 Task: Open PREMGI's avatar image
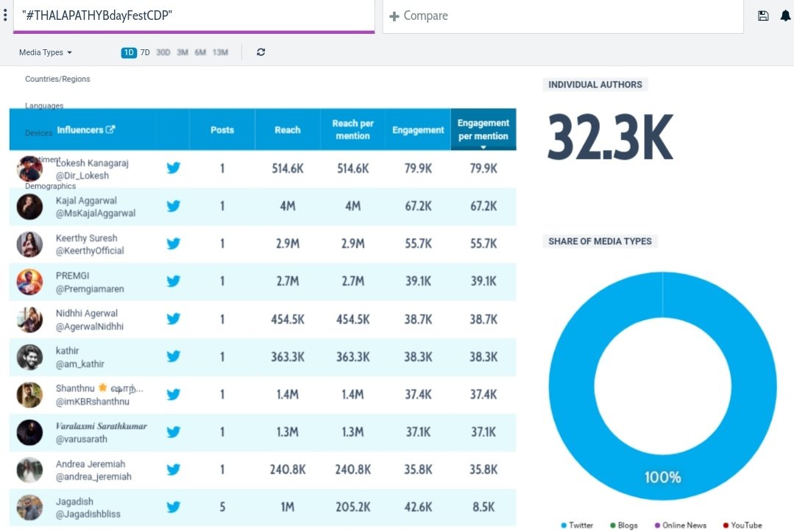click(x=29, y=281)
